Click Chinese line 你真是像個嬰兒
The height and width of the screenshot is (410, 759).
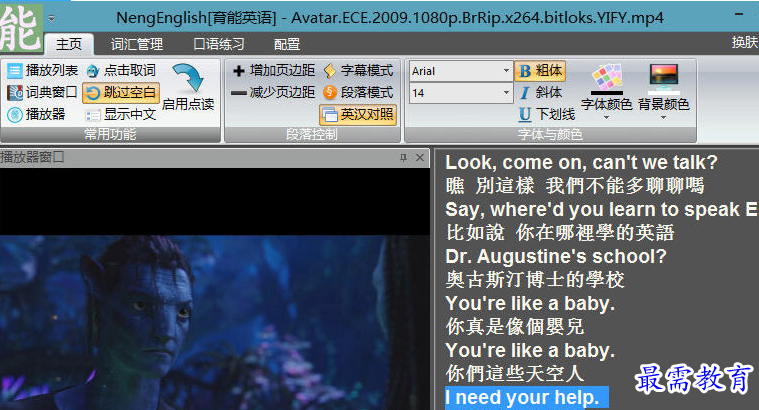tap(515, 327)
